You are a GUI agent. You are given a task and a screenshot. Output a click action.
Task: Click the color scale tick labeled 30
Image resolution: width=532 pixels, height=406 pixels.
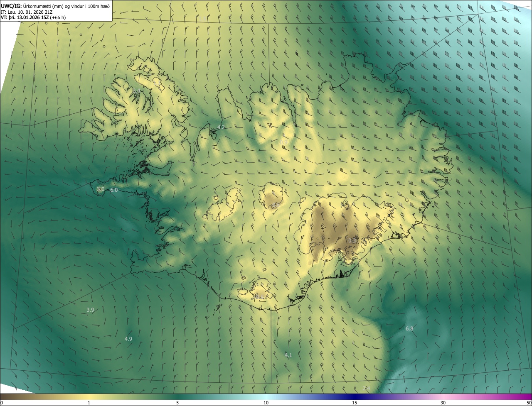[x=443, y=403]
